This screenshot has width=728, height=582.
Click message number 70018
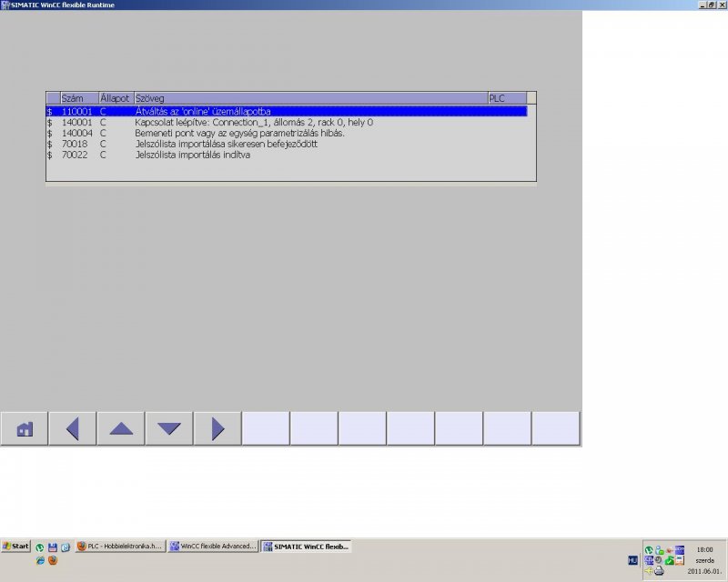click(x=75, y=144)
